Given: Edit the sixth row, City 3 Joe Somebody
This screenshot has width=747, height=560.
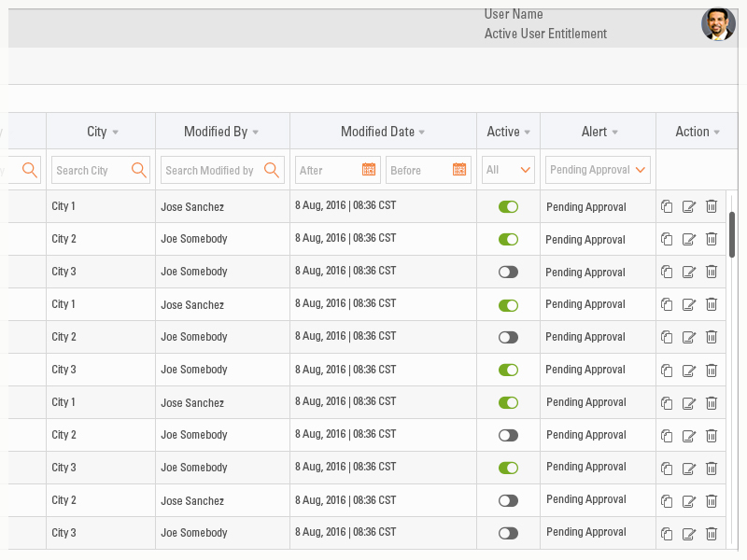Looking at the screenshot, I should (x=689, y=370).
